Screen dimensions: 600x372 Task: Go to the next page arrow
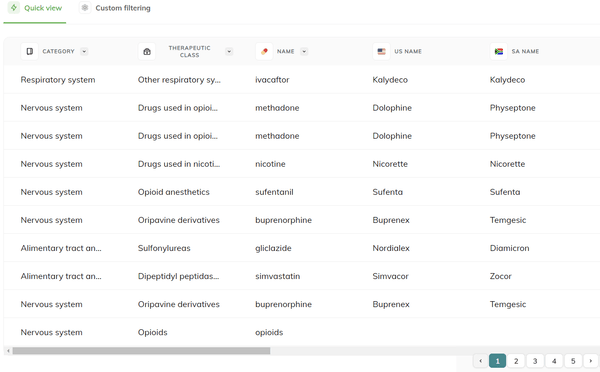tap(590, 361)
